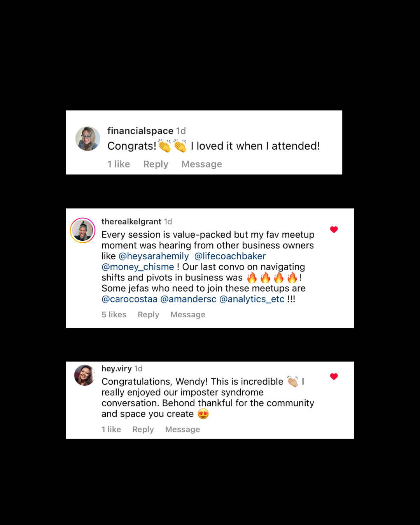420x525 pixels.
Task: Open the @carocostaa mention
Action: (x=129, y=299)
